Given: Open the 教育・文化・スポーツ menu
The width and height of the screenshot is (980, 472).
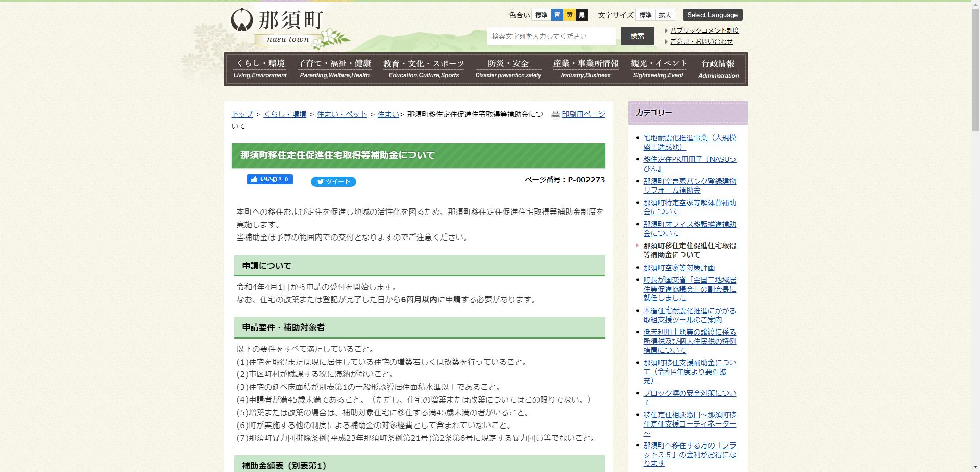Looking at the screenshot, I should pos(424,69).
